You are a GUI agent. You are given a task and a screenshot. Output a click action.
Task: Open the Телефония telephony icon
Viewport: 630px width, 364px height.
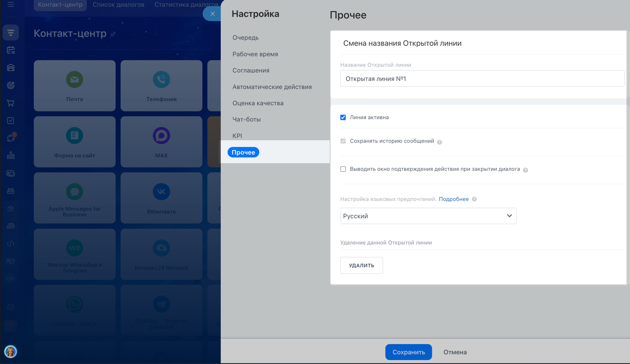(x=161, y=80)
